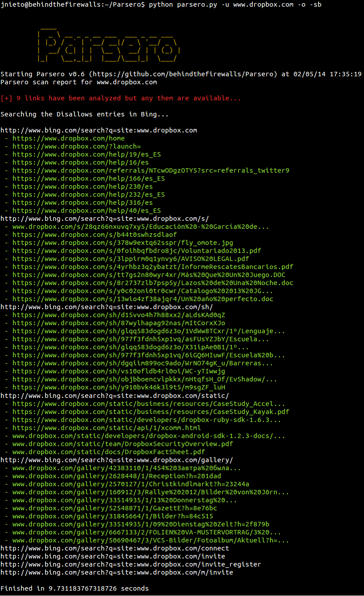Screen dimensions: 364x596
Task: Open the fly_omote.jpg link
Action: (x=123, y=243)
